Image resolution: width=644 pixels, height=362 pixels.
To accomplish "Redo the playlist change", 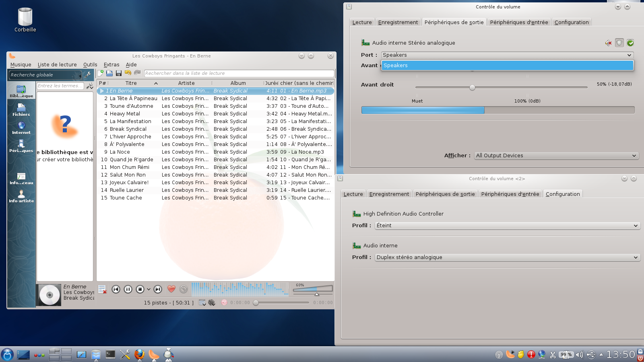I will point(137,73).
